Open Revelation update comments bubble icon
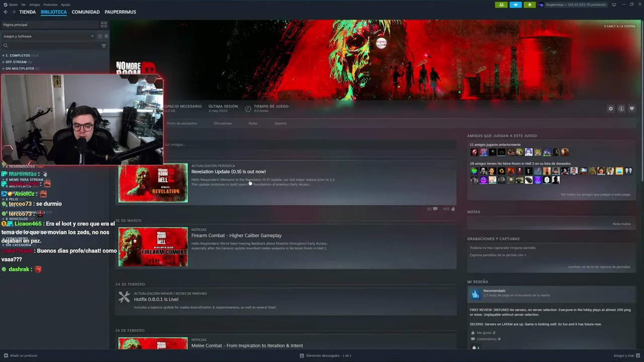The height and width of the screenshot is (362, 644). coord(435,209)
